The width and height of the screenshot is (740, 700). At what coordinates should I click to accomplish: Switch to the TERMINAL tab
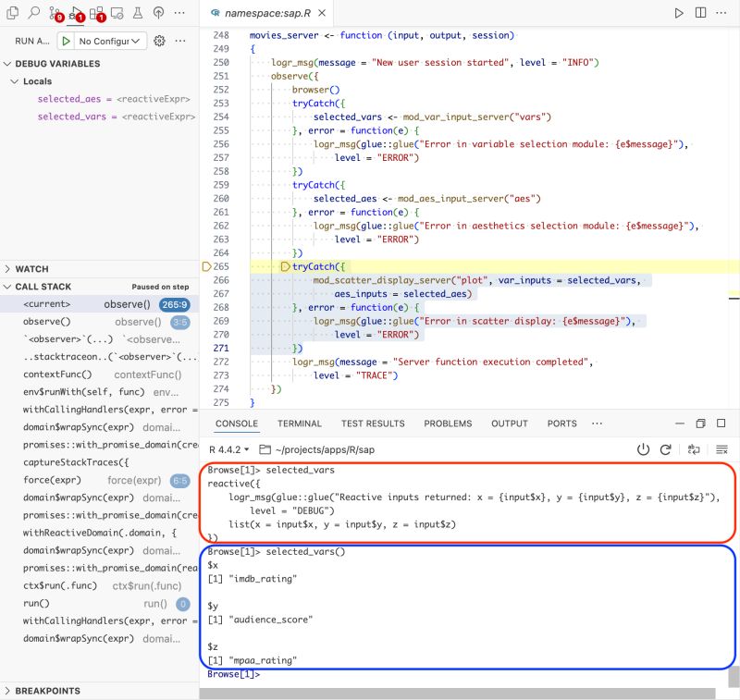(x=299, y=424)
